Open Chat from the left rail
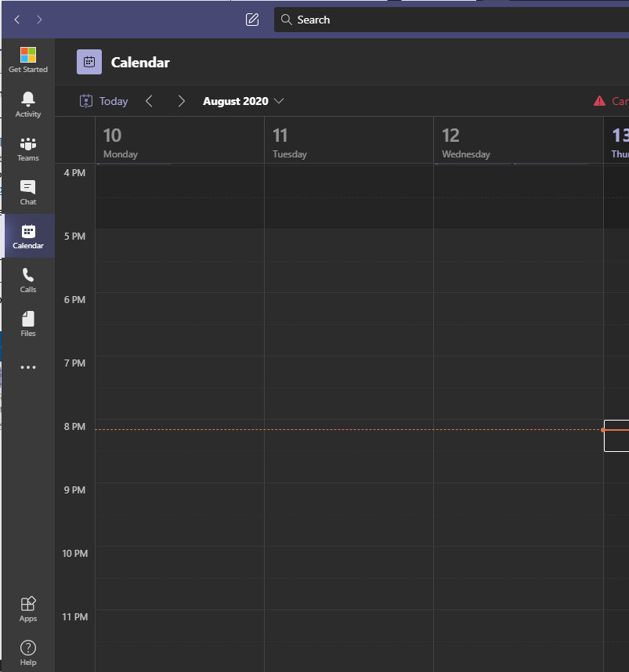Screen dimensions: 629x672 [28, 192]
